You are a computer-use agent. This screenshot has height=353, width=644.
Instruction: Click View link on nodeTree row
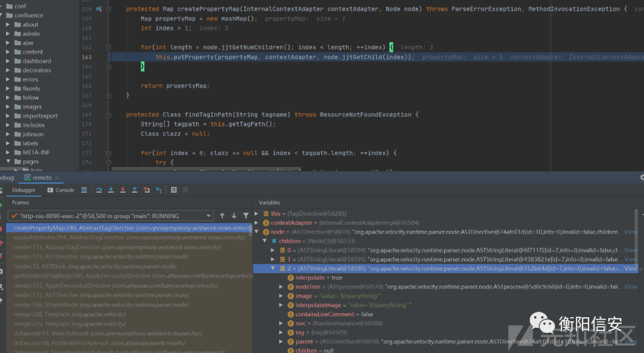[x=630, y=287]
